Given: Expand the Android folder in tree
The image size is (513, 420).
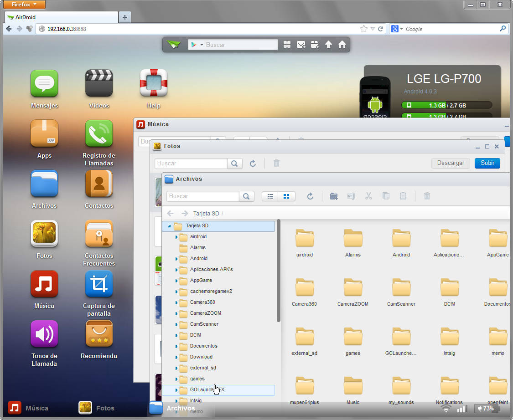Looking at the screenshot, I should 176,259.
